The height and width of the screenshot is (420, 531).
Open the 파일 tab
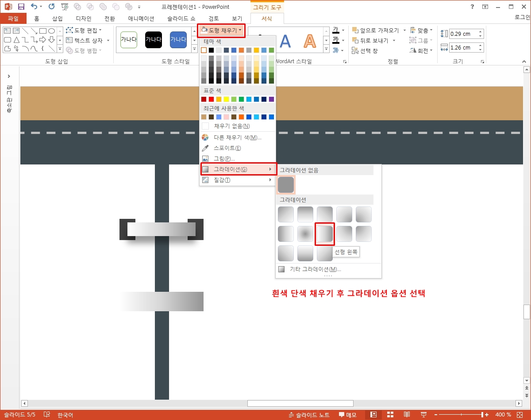click(13, 19)
